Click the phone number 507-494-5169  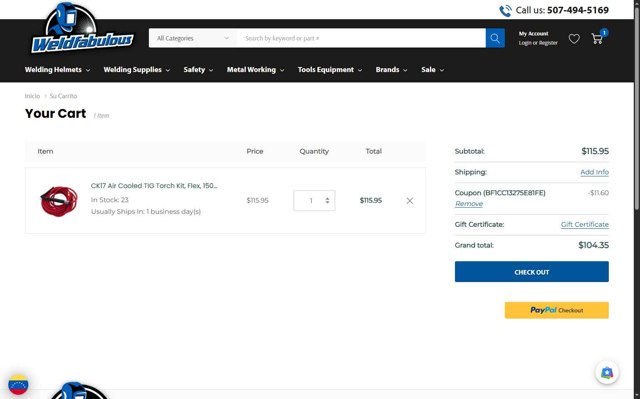click(x=578, y=10)
